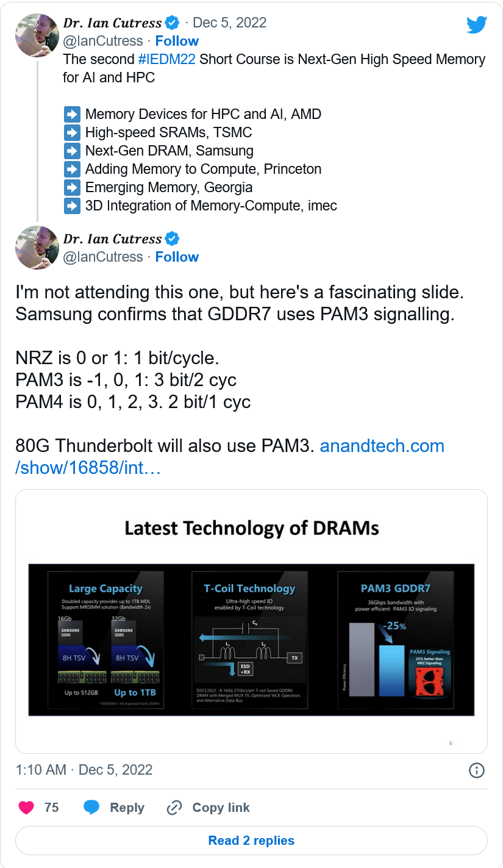Read 2 replies button

(251, 841)
